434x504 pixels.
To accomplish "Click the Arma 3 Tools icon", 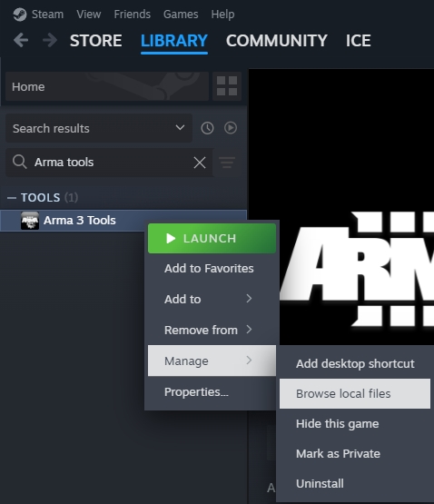I will coord(30,221).
